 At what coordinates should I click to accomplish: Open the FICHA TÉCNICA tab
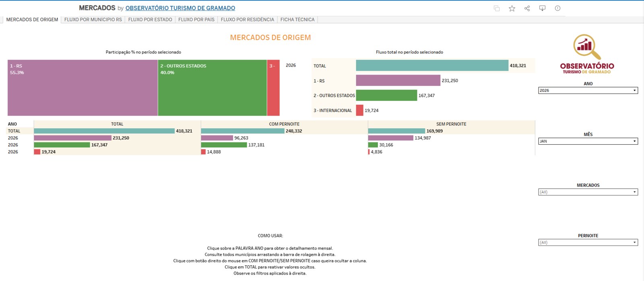297,19
